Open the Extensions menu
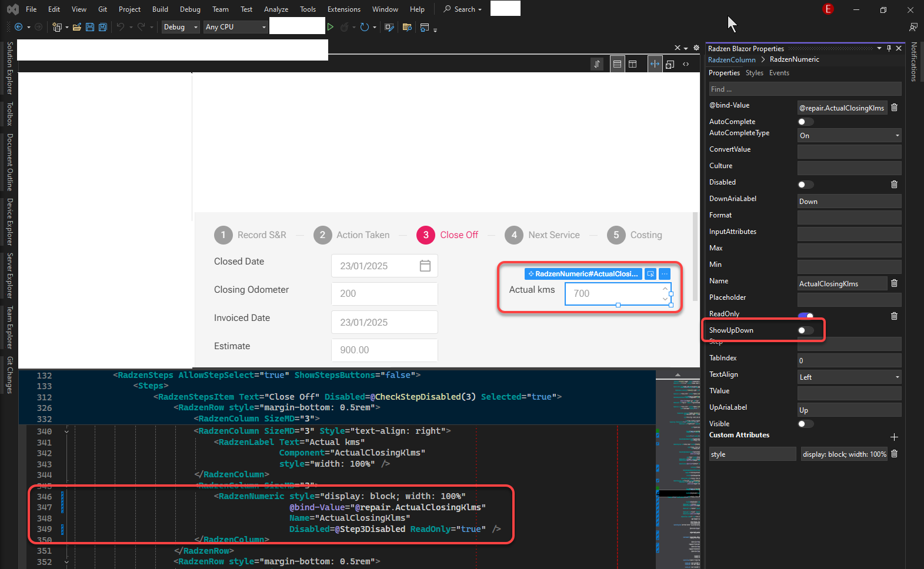924x569 pixels. click(344, 9)
